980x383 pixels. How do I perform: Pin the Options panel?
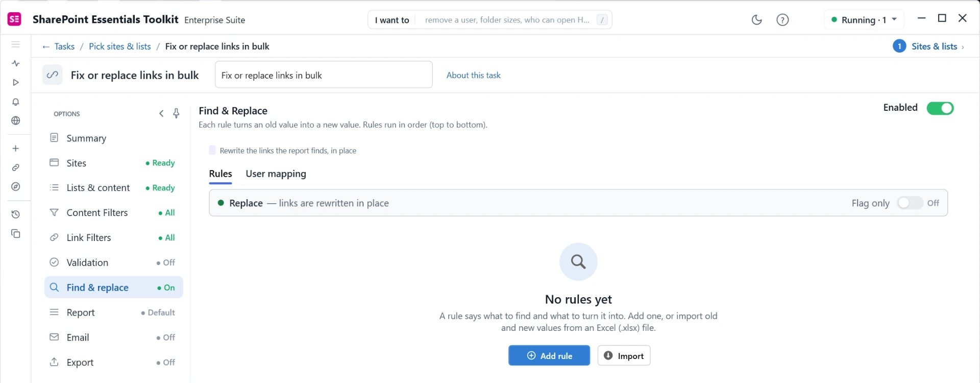pos(176,113)
